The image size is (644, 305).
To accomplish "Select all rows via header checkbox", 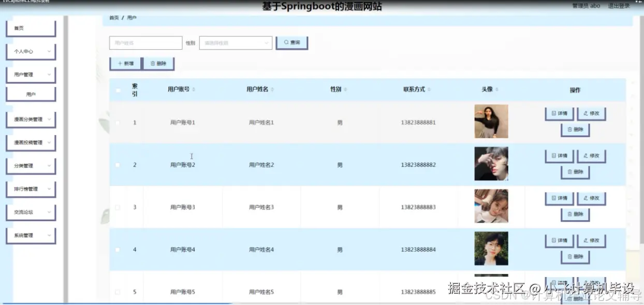I will click(x=118, y=90).
